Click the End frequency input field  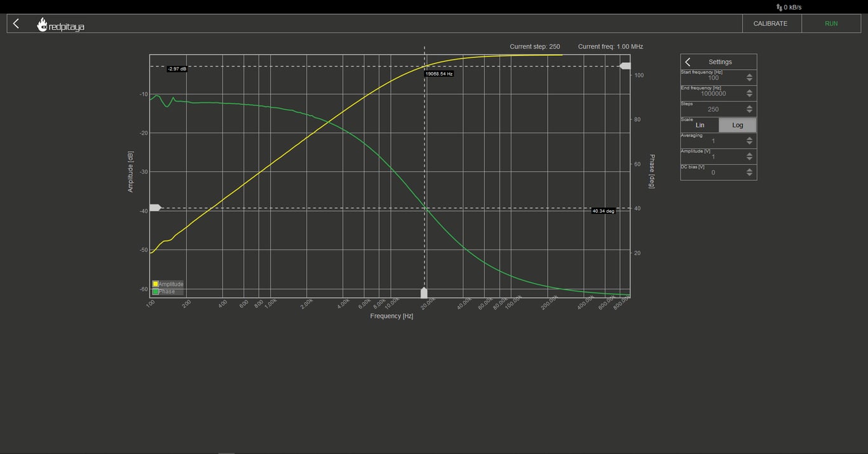click(713, 93)
